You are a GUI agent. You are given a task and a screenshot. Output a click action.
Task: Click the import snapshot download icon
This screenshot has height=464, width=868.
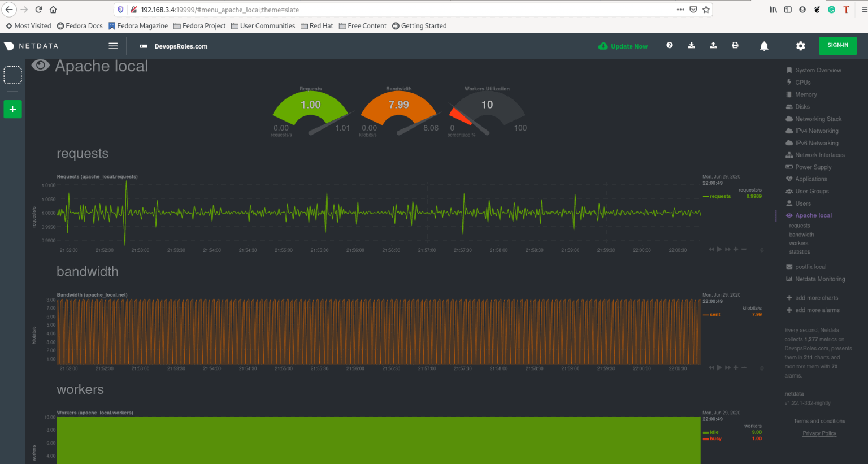(x=691, y=46)
